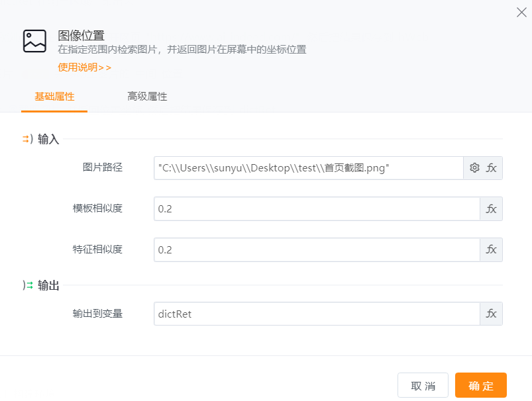The height and width of the screenshot is (401, 532).
Task: Click the fx expression icon for 图片路径
Action: coord(492,168)
